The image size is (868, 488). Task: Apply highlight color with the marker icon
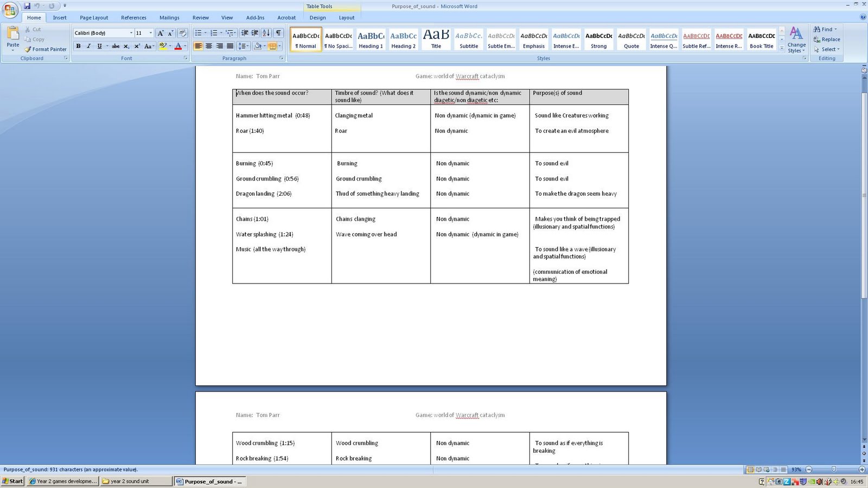pos(162,46)
